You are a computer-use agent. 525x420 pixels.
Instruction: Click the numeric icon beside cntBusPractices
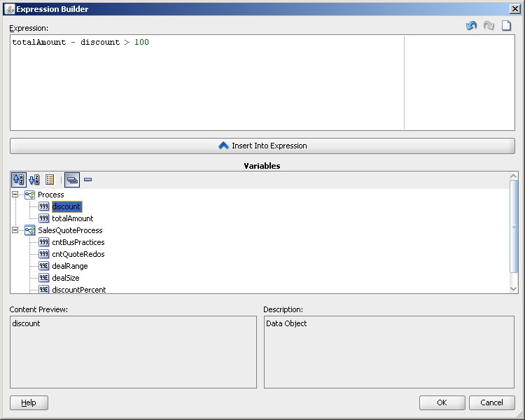click(44, 242)
